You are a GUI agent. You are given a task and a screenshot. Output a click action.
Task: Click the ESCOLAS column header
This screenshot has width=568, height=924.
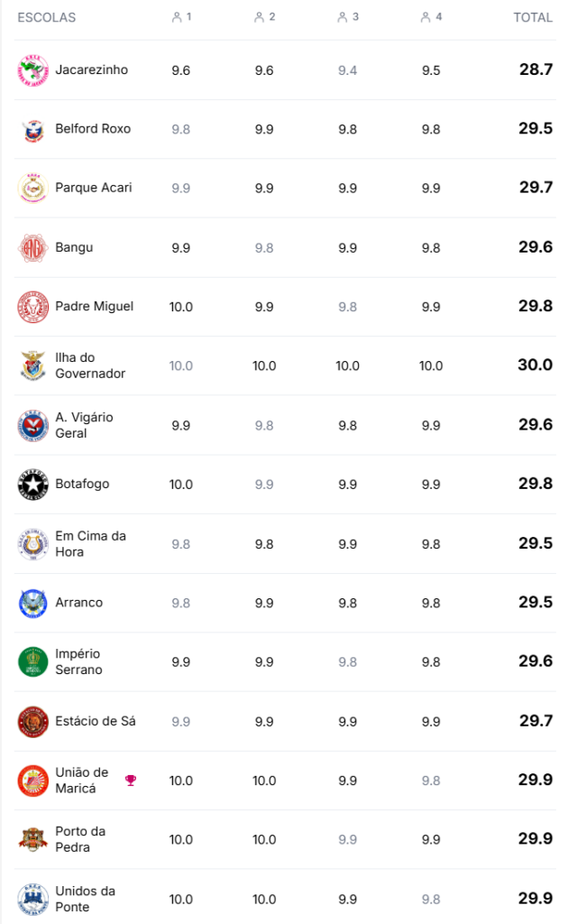pyautogui.click(x=47, y=17)
